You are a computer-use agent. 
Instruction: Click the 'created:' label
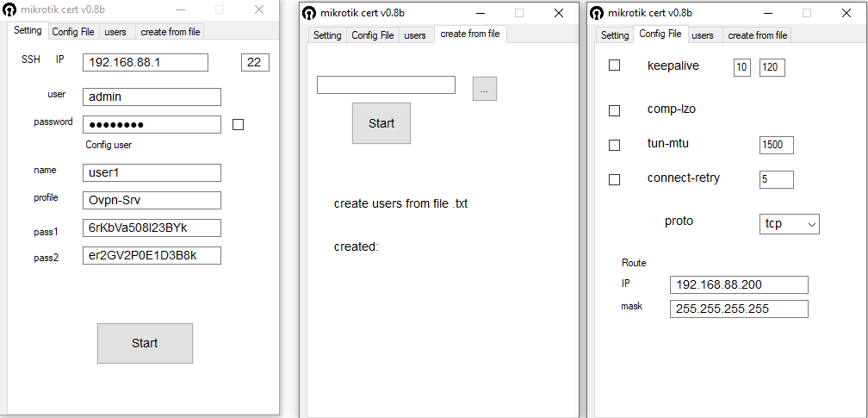(356, 246)
